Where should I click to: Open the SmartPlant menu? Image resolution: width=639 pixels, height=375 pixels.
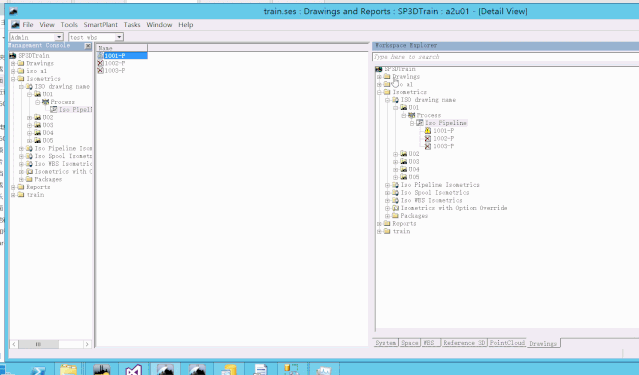(101, 25)
